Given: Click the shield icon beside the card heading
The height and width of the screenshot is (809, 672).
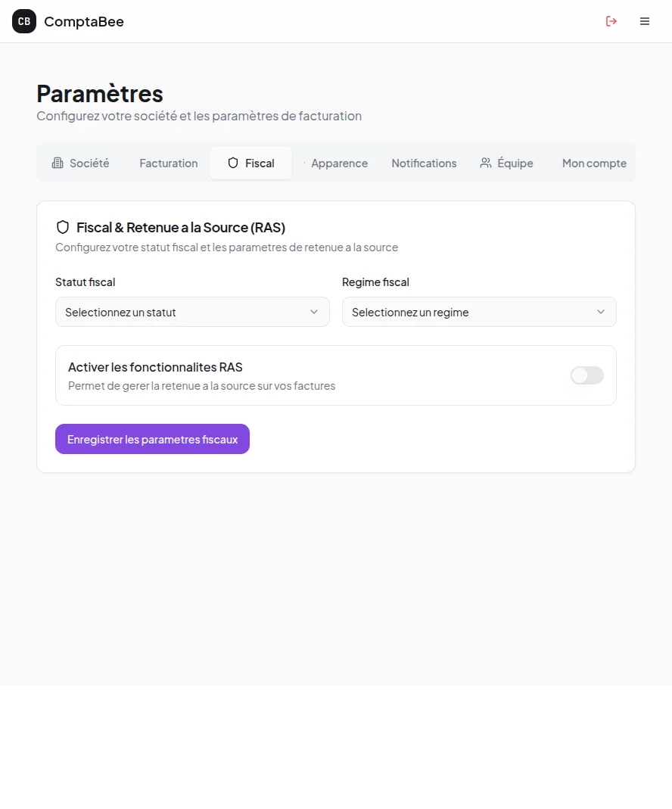Looking at the screenshot, I should click(x=63, y=227).
